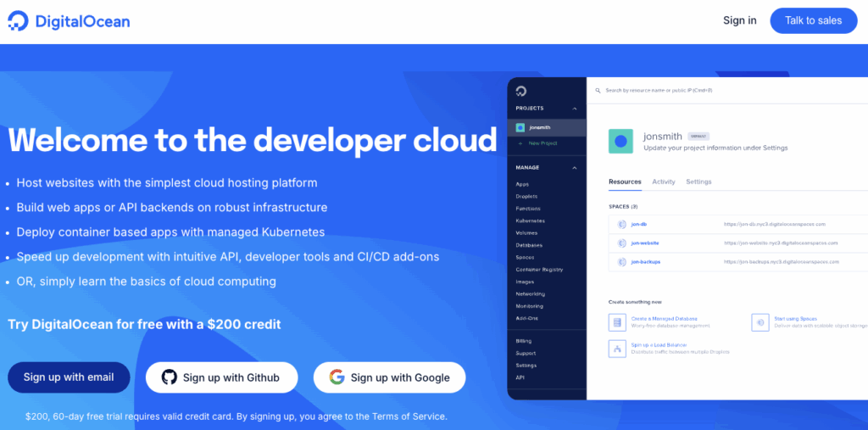Collapse the MANAGE section chevron
This screenshot has height=430, width=868.
click(575, 168)
